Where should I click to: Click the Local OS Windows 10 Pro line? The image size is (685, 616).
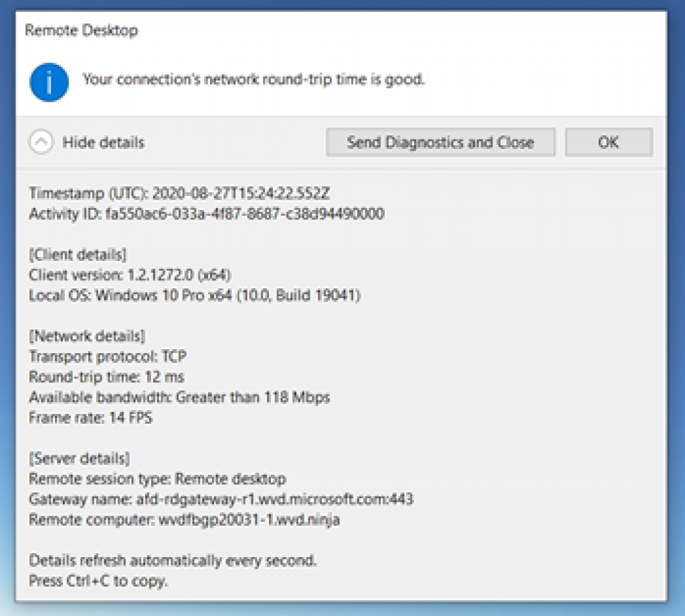click(195, 296)
